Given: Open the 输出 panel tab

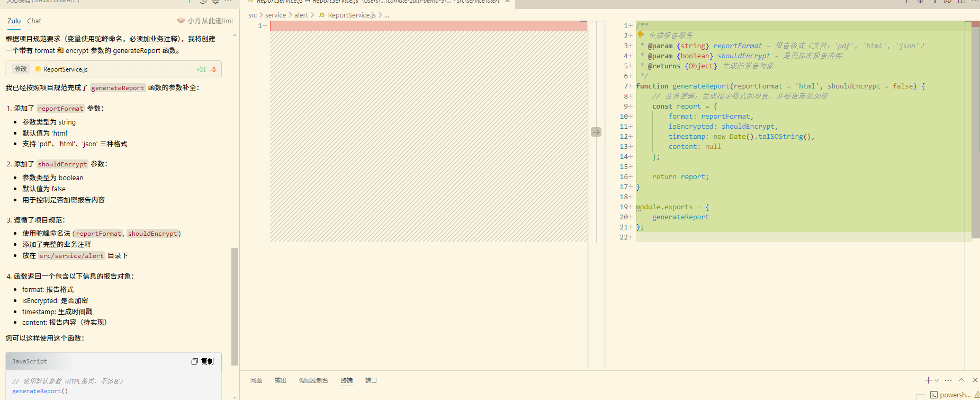Looking at the screenshot, I should click(281, 380).
